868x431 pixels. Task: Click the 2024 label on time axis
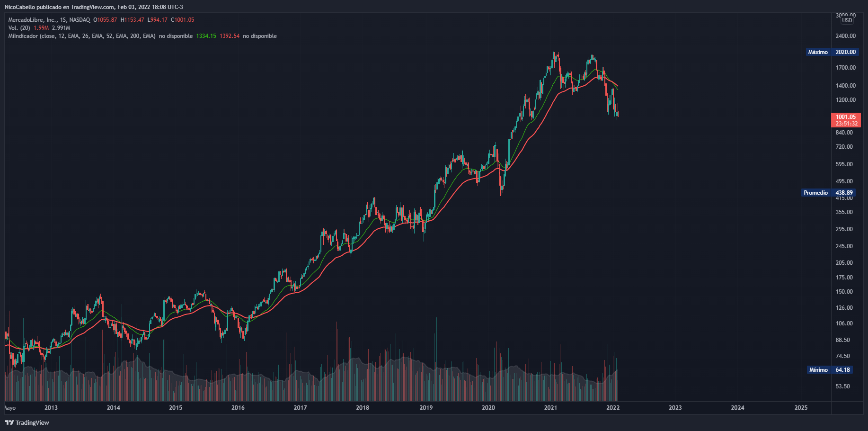point(737,408)
